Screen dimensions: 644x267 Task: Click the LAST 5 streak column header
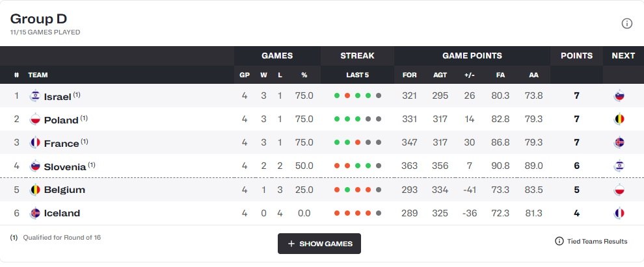click(357, 75)
